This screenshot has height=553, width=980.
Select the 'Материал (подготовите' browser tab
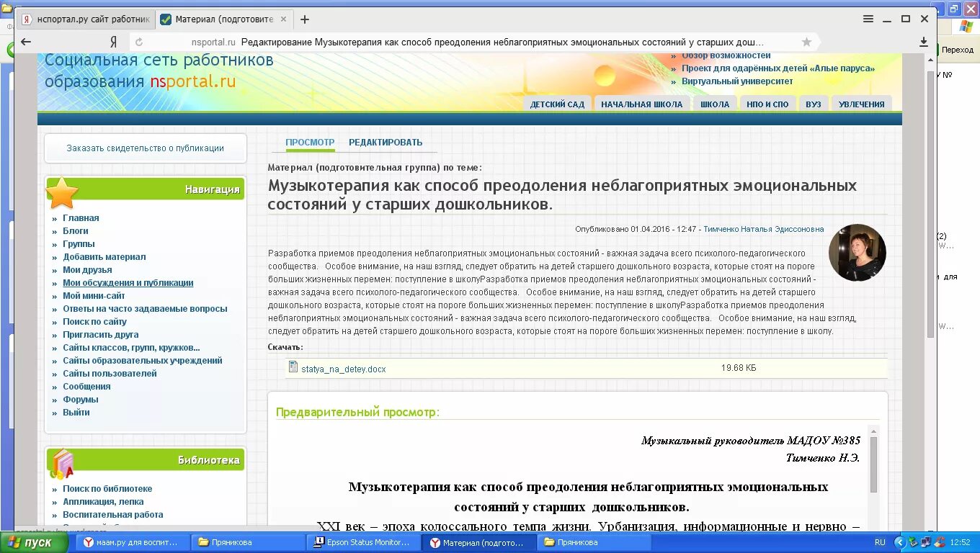point(225,19)
